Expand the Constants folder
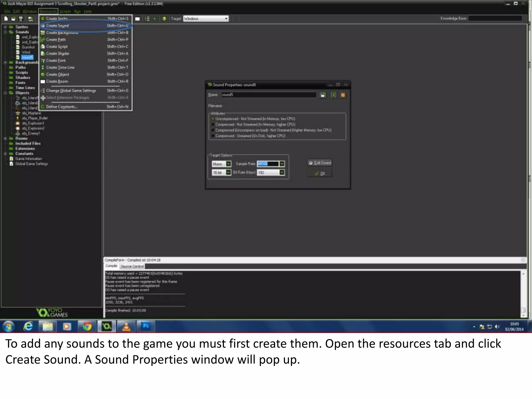Screen dimensions: 532x399 (x=5, y=154)
